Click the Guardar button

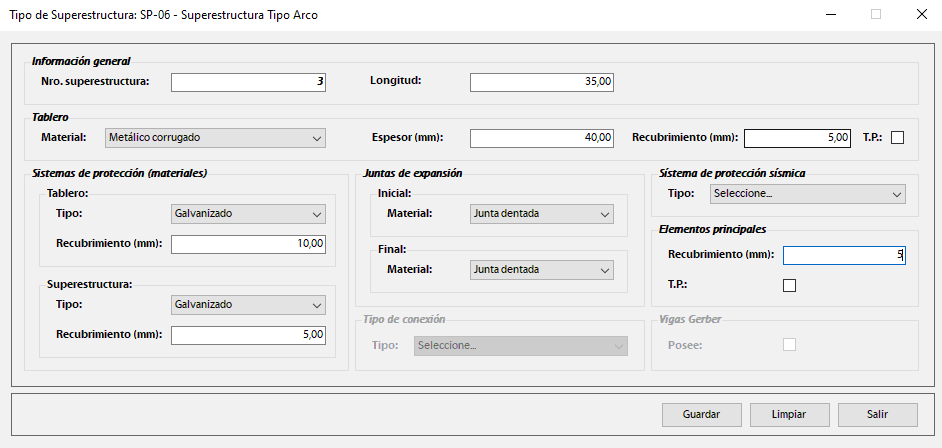(702, 414)
